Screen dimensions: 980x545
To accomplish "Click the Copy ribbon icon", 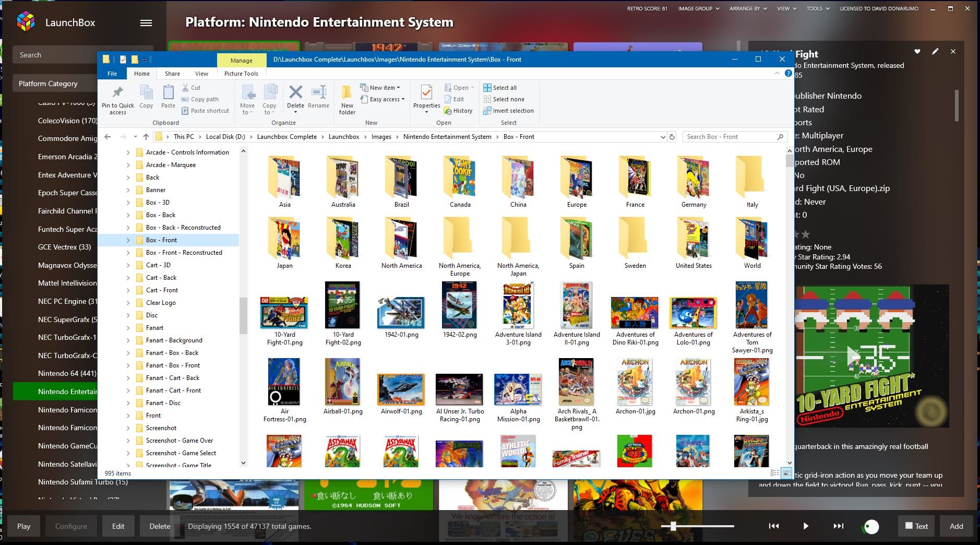I will (146, 97).
